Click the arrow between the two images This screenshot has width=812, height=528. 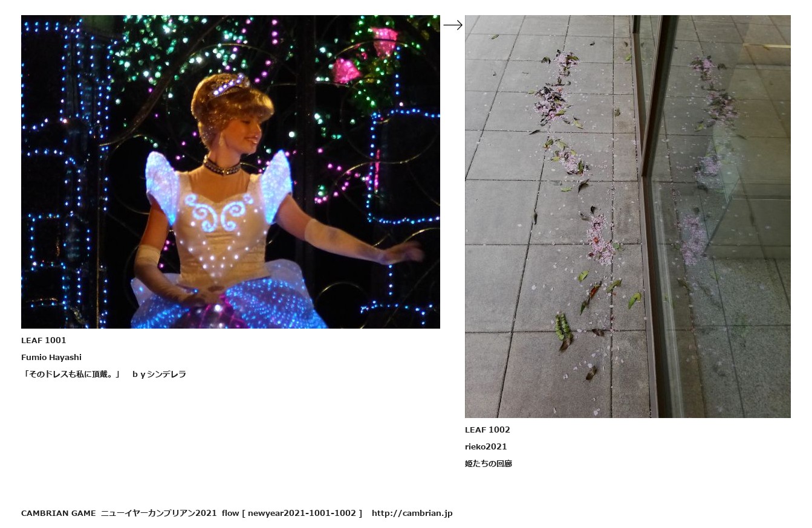pyautogui.click(x=453, y=25)
